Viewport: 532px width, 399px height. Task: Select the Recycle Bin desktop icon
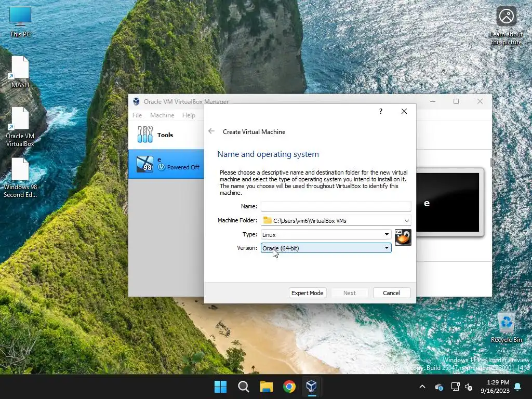(x=506, y=327)
